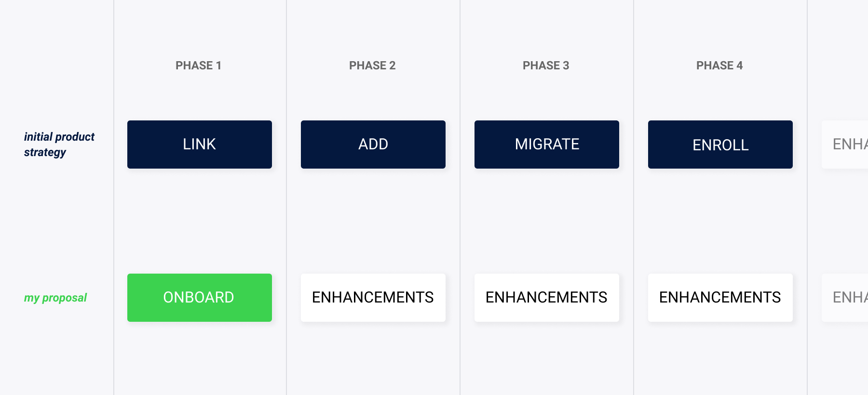Click the partially visible bottom-right ENHA block
This screenshot has width=868, height=395.
[x=845, y=298]
